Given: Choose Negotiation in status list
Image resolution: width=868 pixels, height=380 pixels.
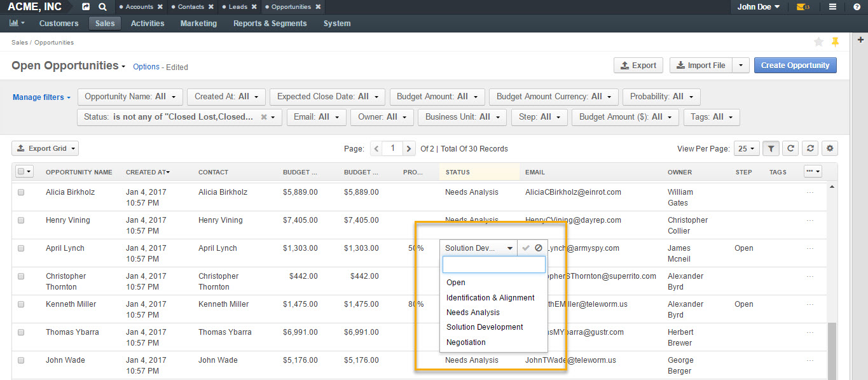Looking at the screenshot, I should 493,342.
